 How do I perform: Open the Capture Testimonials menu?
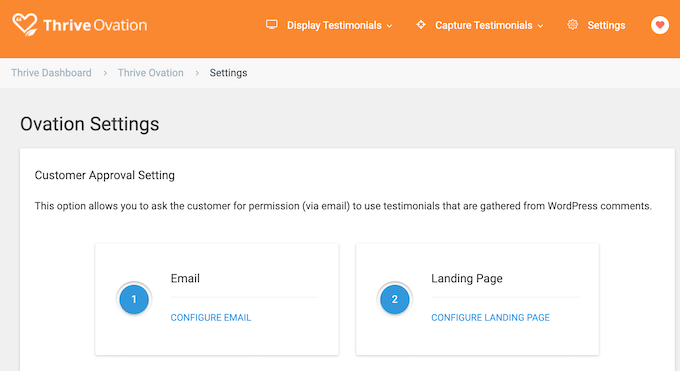click(484, 25)
